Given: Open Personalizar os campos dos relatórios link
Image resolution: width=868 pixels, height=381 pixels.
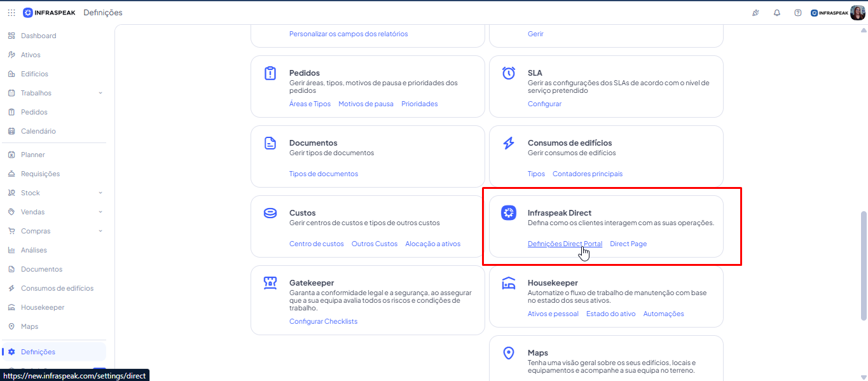Looking at the screenshot, I should (348, 34).
